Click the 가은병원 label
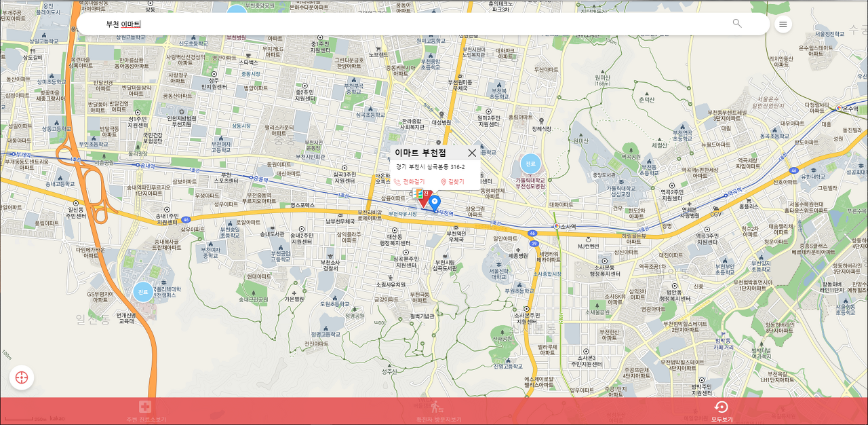This screenshot has width=868, height=425. coord(294,299)
